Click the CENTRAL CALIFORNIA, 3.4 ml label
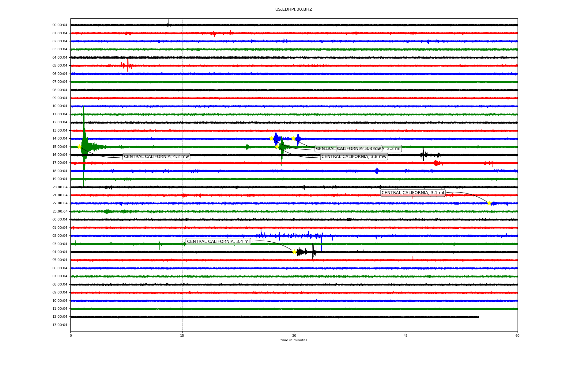The image size is (588, 368). pyautogui.click(x=218, y=242)
